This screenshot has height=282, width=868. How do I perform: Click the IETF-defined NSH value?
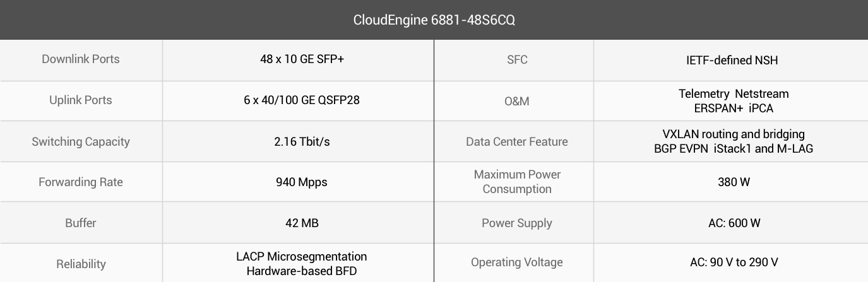pos(732,61)
